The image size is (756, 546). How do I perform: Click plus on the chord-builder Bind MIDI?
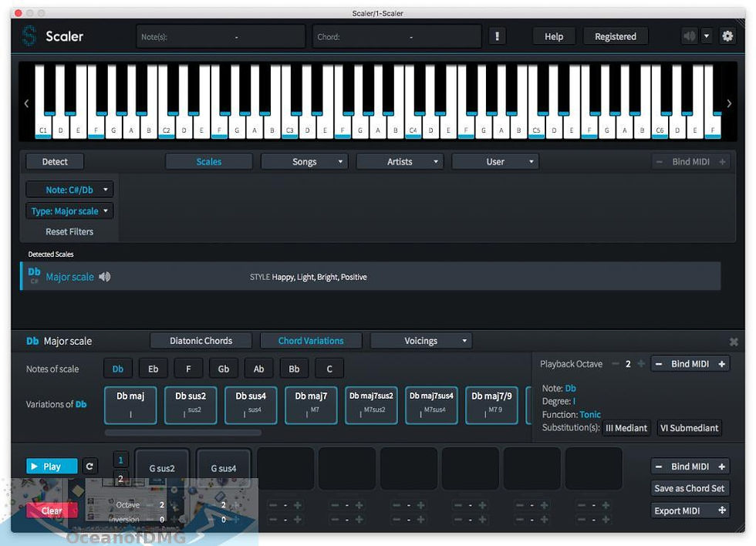coord(721,467)
